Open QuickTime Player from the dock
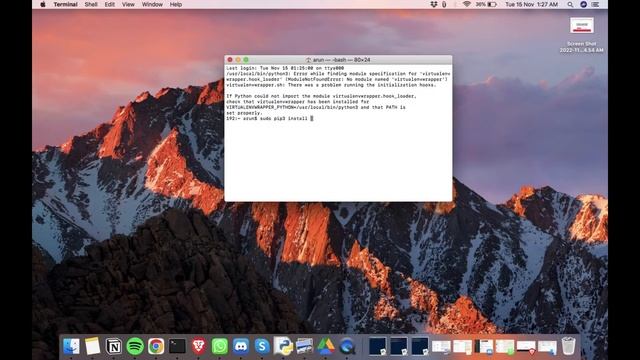The width and height of the screenshot is (640, 360). tap(347, 346)
